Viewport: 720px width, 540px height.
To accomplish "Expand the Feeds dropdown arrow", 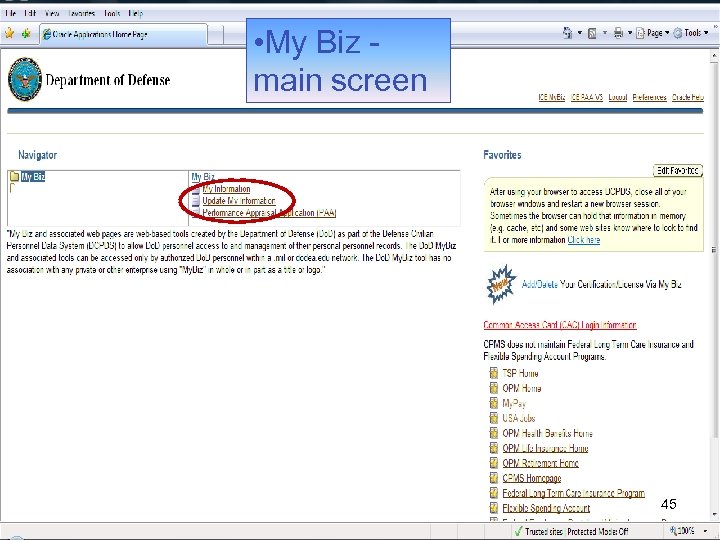I will click(x=605, y=33).
